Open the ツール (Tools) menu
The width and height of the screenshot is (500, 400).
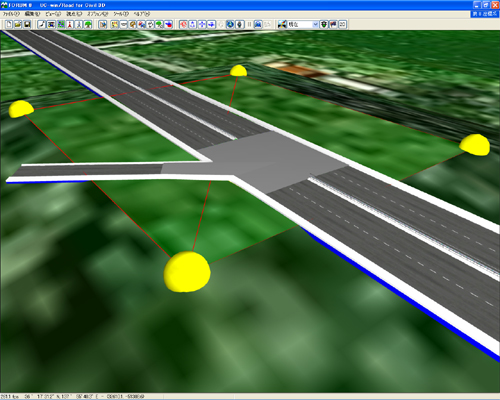pos(121,14)
